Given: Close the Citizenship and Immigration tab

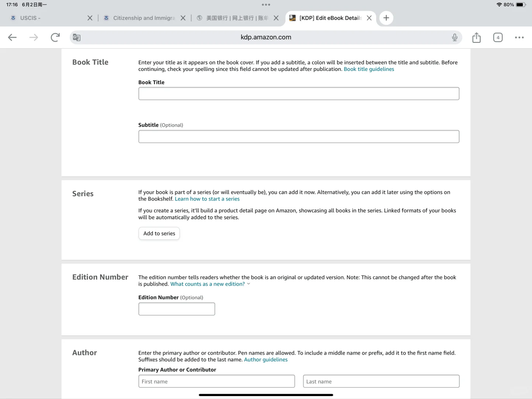Looking at the screenshot, I should coord(183,18).
